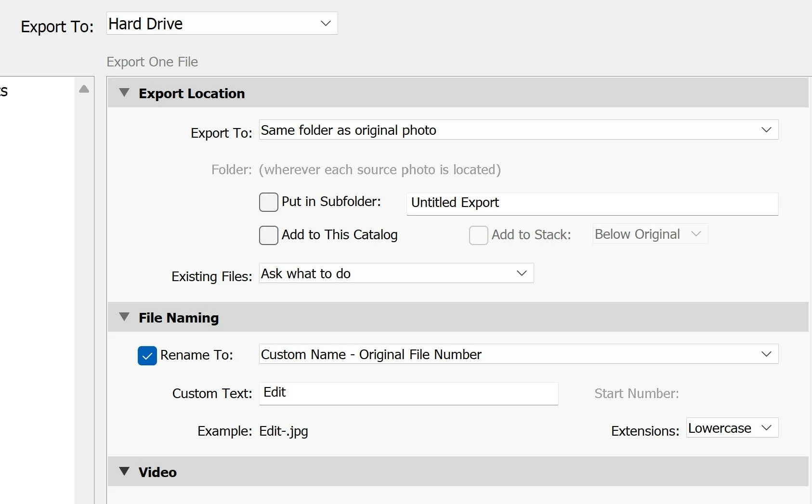The height and width of the screenshot is (504, 812).
Task: Collapse the File Naming section triangle
Action: (x=124, y=317)
